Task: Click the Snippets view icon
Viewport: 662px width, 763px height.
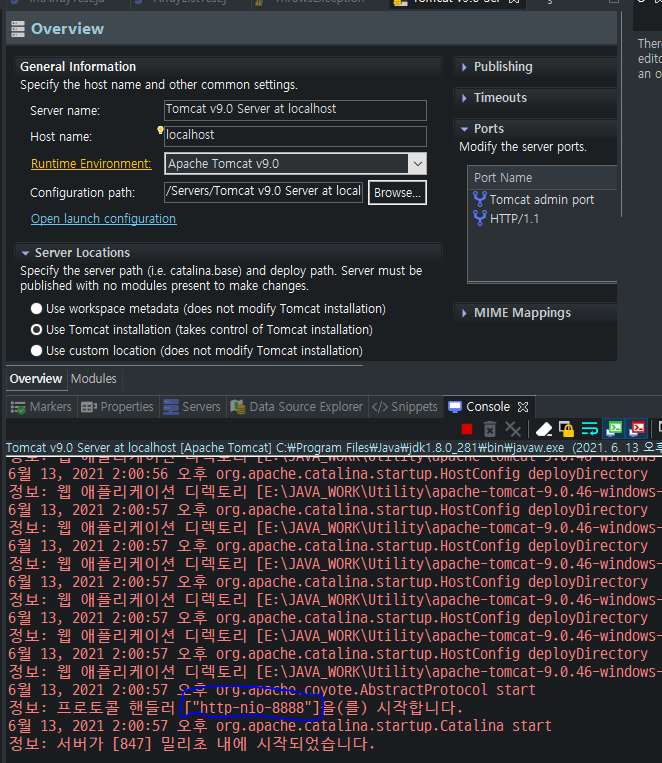Action: click(380, 407)
